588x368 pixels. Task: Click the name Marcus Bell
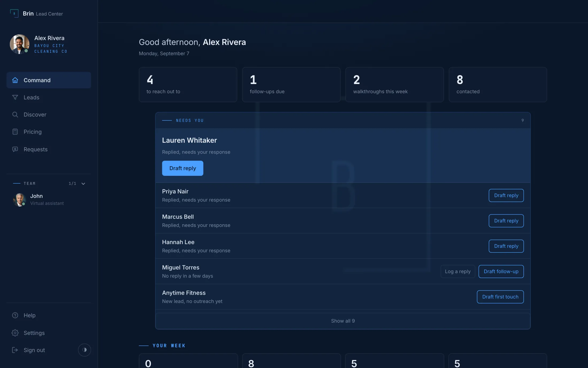[178, 217]
